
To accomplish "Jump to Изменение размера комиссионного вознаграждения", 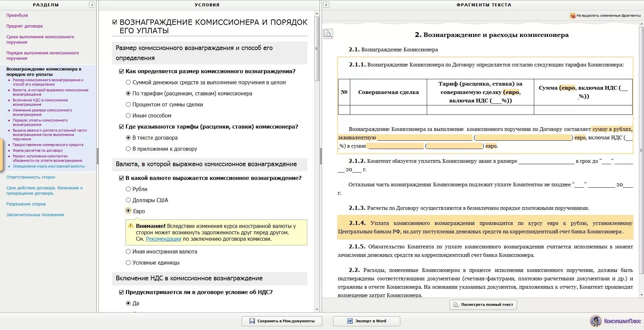I will click(x=42, y=112).
